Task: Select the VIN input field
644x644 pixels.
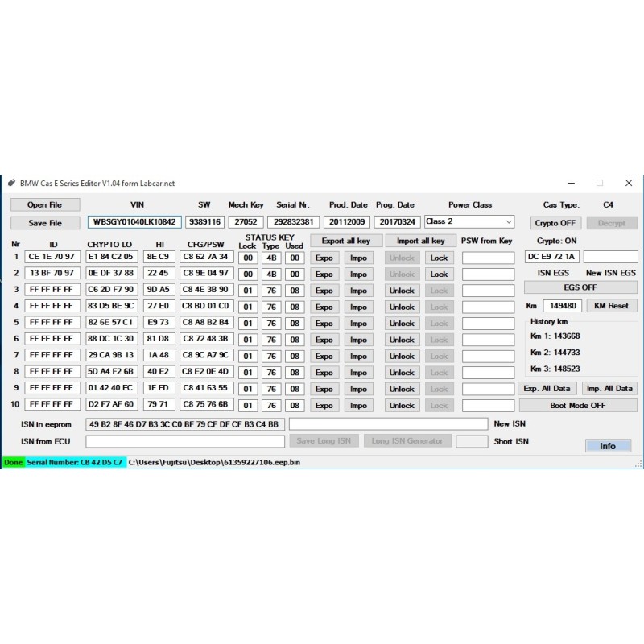Action: 134,222
